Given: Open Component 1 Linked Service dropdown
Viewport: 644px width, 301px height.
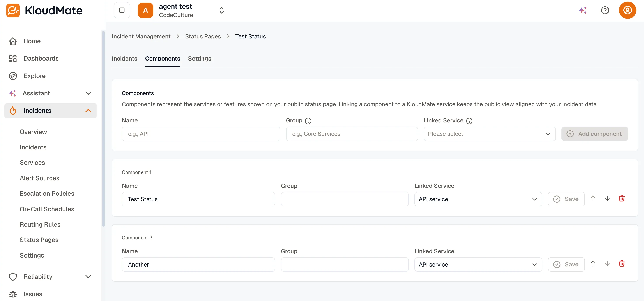Looking at the screenshot, I should point(478,199).
